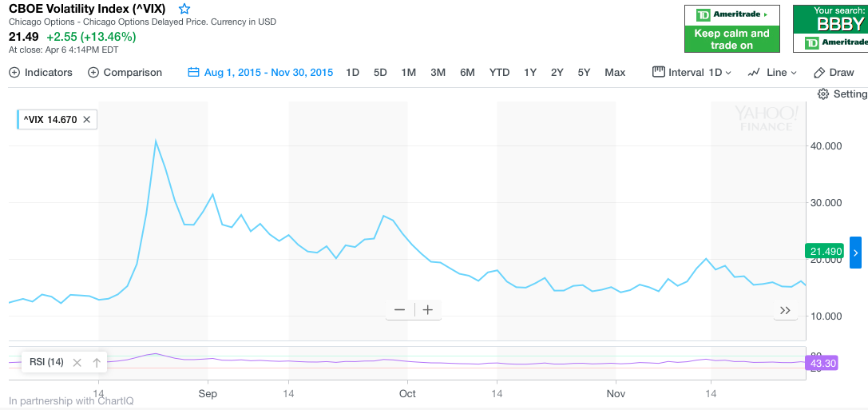
Task: Switch to YTD time range
Action: point(499,73)
